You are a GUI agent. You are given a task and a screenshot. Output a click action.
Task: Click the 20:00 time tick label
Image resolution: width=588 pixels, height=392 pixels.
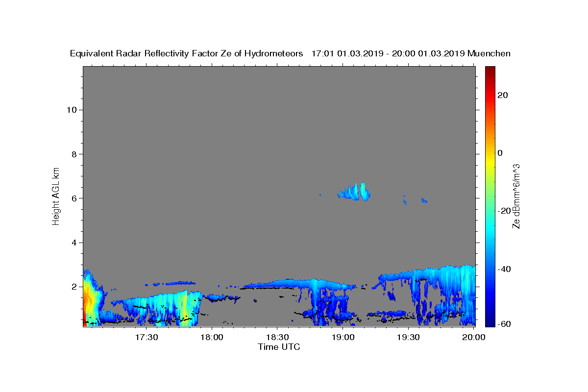pyautogui.click(x=473, y=337)
